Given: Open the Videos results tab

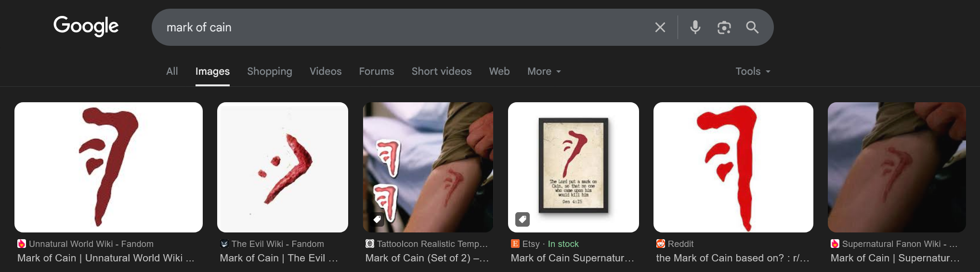Looking at the screenshot, I should pyautogui.click(x=326, y=71).
